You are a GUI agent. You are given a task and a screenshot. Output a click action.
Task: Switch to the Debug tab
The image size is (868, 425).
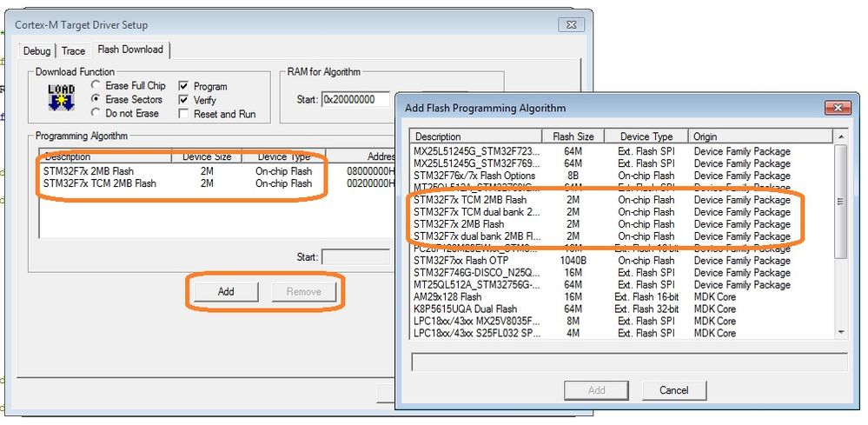point(36,51)
